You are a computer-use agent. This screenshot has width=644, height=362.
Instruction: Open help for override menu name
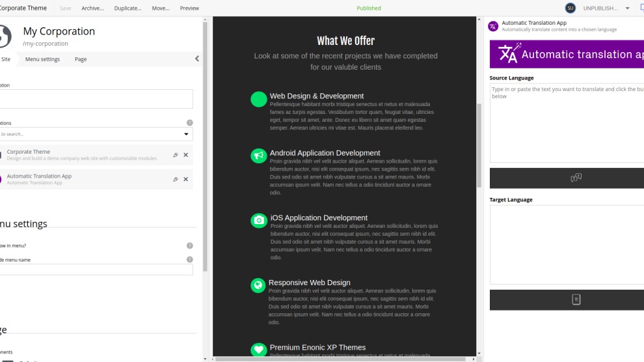(x=190, y=260)
